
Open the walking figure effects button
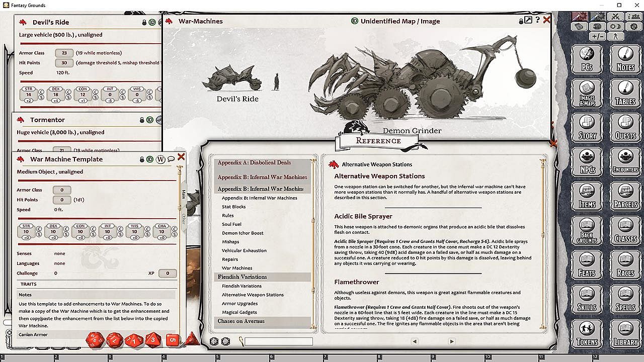[615, 36]
